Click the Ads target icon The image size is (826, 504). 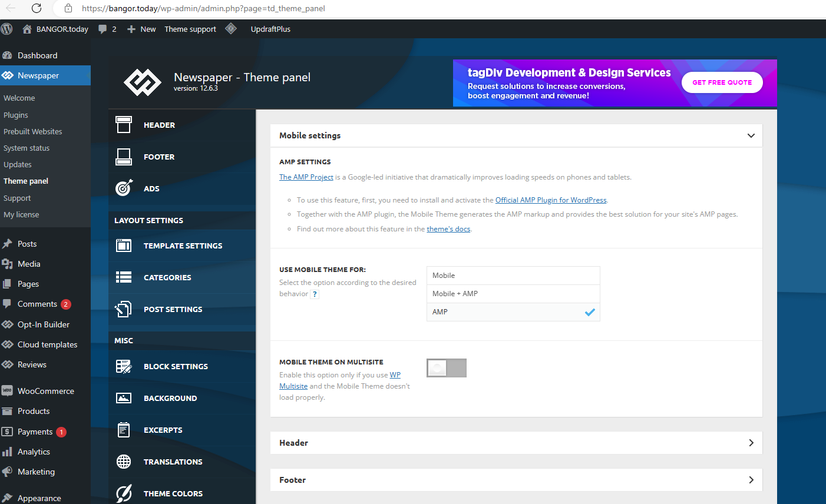[124, 188]
